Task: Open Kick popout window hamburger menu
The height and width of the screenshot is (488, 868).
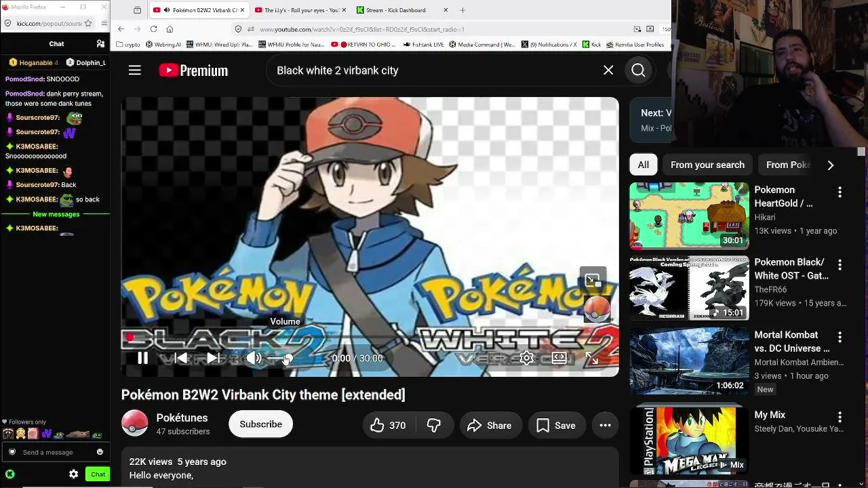Action: pos(104,23)
